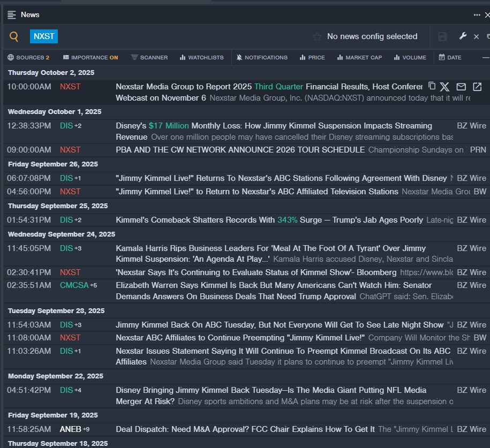Toggle the Notifications bell filter
Screen dimensions: 490x448
pos(261,57)
